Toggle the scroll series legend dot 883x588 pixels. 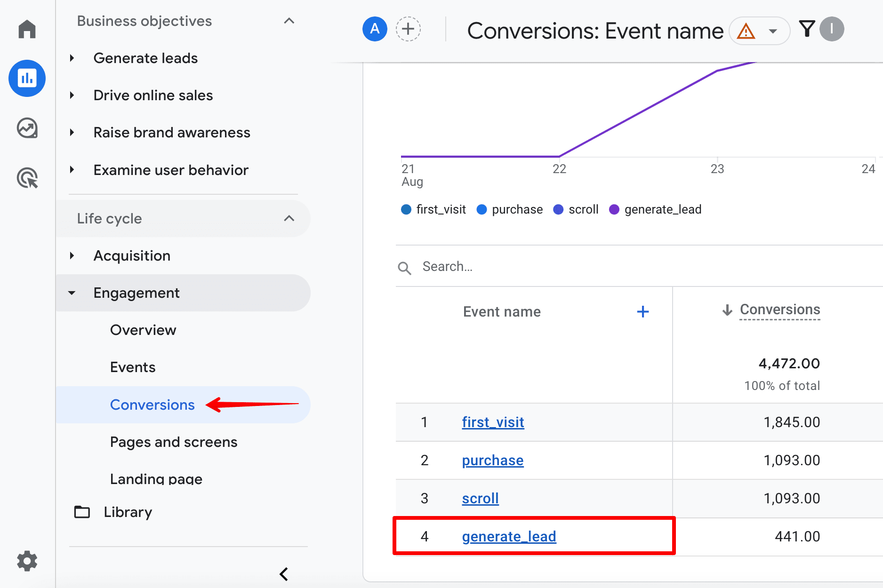558,209
